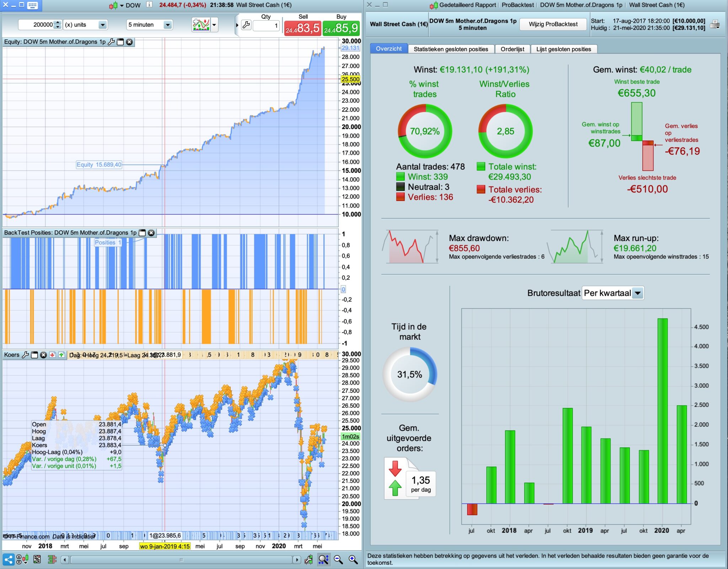Viewport: 728px width, 569px height.
Task: Click the share icon in bottom toolbar
Action: (8, 559)
